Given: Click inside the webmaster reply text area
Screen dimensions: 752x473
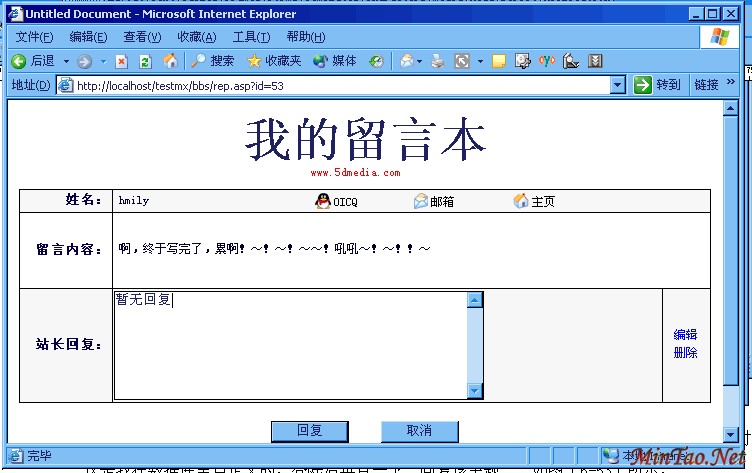Looking at the screenshot, I should 290,345.
